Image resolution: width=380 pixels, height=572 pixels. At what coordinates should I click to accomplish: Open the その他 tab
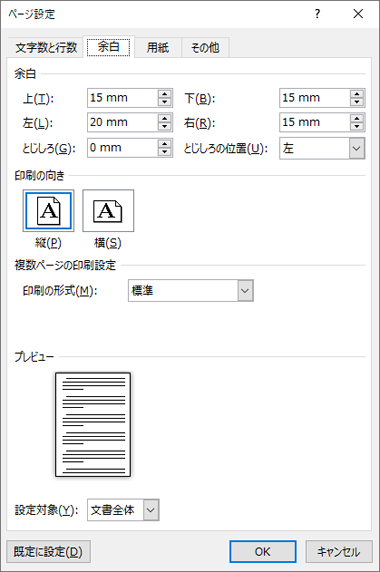click(x=205, y=47)
